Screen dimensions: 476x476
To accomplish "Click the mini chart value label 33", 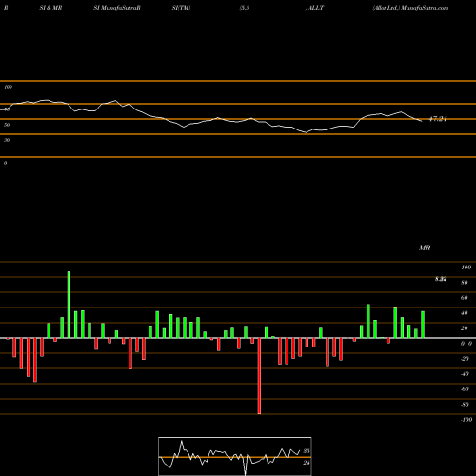I will click(307, 451).
